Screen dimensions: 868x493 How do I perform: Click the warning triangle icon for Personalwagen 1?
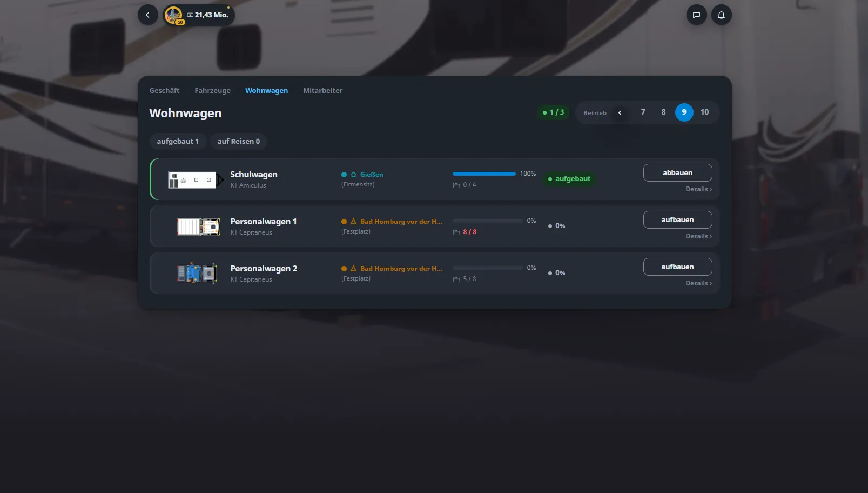coord(353,222)
